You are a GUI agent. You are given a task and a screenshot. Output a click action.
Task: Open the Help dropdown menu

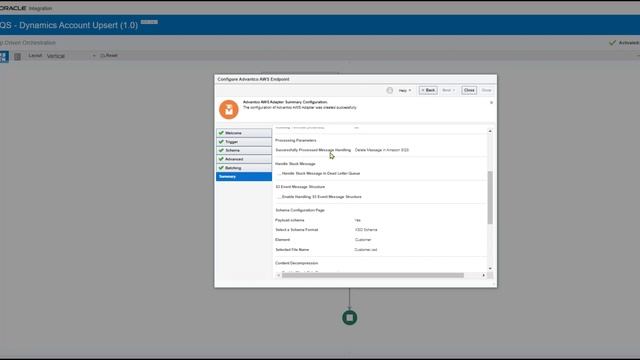405,90
